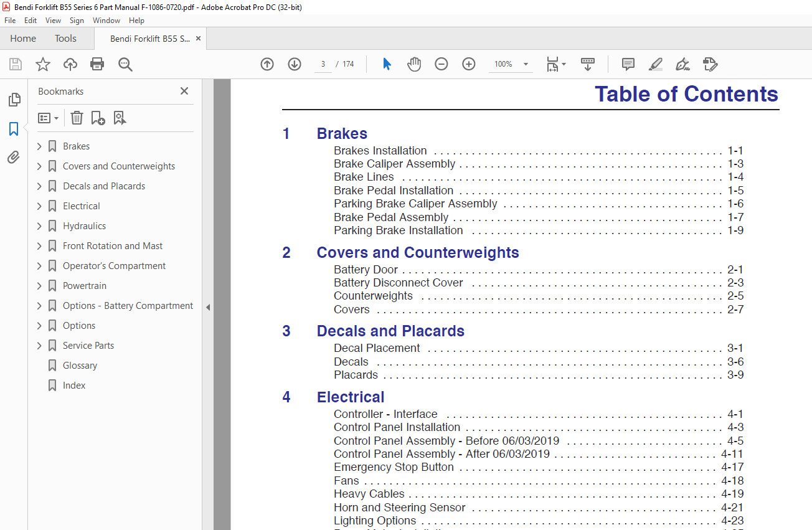Zoom in with the plus icon
Image resolution: width=812 pixels, height=530 pixels.
pos(469,64)
